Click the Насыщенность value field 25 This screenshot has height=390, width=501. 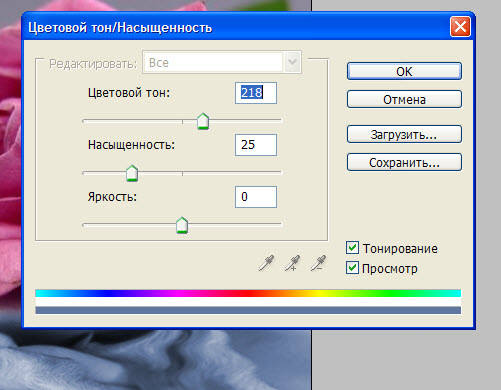coord(256,145)
